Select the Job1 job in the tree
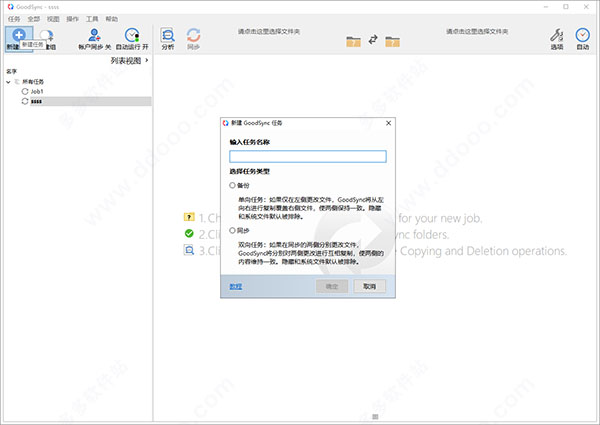Viewport: 600px width, 425px height. coord(37,91)
